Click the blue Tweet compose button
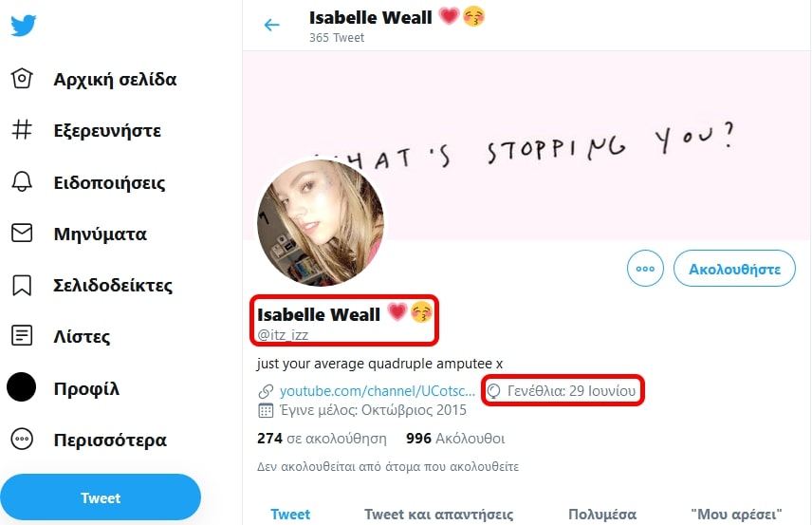The width and height of the screenshot is (812, 525). tap(101, 497)
